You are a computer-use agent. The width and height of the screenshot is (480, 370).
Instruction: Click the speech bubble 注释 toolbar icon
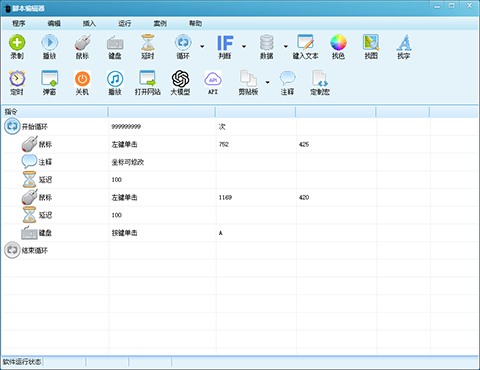287,79
